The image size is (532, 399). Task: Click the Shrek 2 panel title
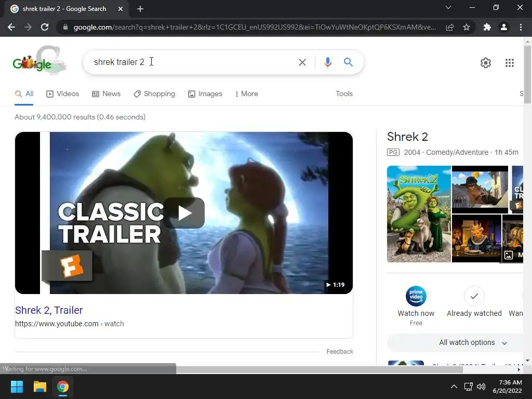click(x=407, y=137)
